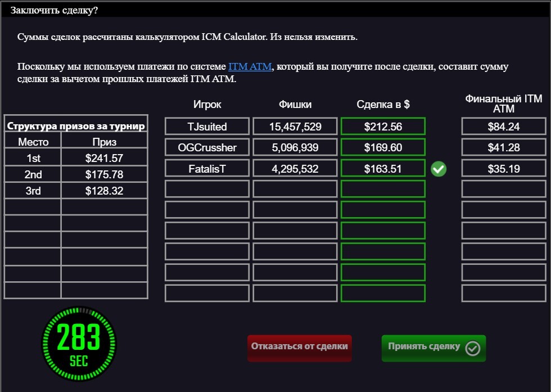551x392 pixels.
Task: Click the 283 sec countdown timer
Action: (79, 343)
